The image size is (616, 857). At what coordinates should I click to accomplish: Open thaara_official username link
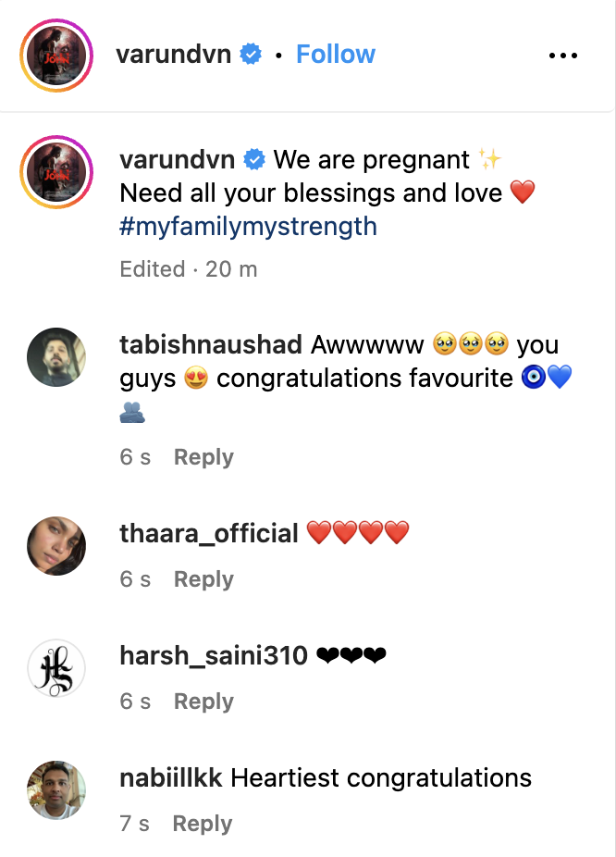(x=209, y=533)
